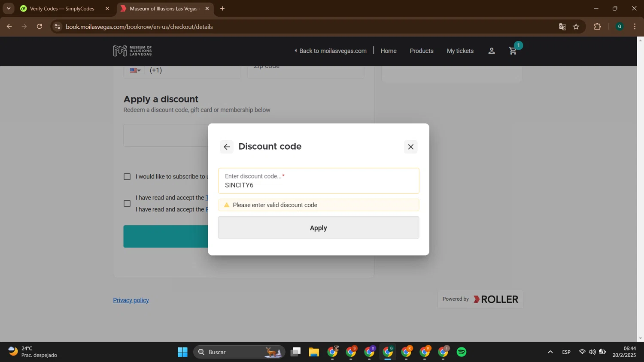Open the Privacy policy link
The width and height of the screenshot is (644, 362).
pyautogui.click(x=131, y=300)
